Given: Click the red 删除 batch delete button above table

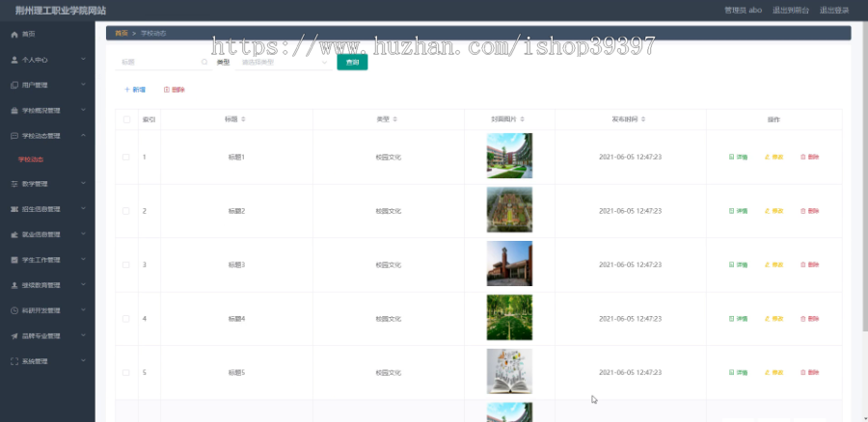Looking at the screenshot, I should click(x=175, y=90).
